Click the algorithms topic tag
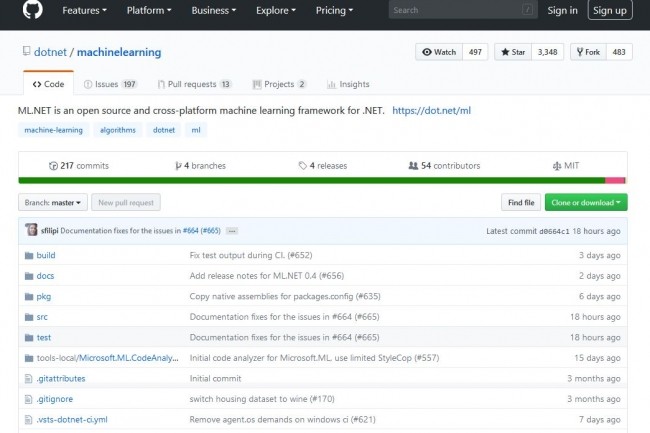The height and width of the screenshot is (433, 650). (x=118, y=130)
